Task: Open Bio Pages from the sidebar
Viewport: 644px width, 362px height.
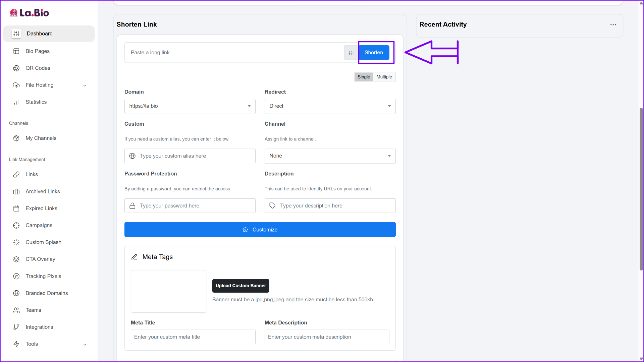Action: (x=38, y=51)
